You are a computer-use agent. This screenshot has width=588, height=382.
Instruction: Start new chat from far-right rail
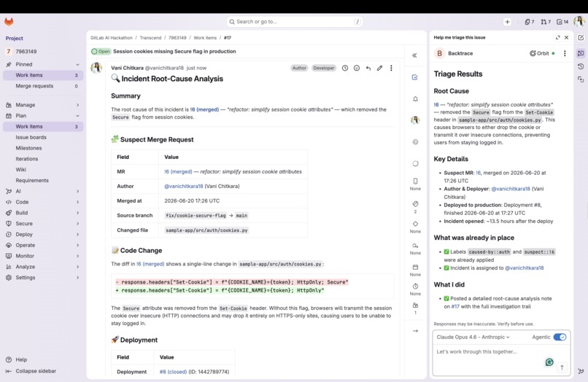(x=581, y=37)
